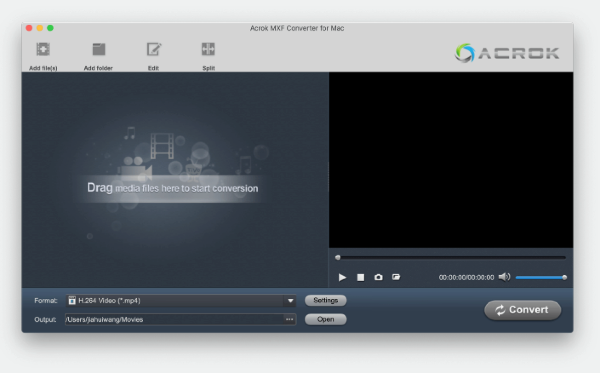This screenshot has height=373, width=600.
Task: Mute the audio with the speaker icon
Action: [504, 277]
